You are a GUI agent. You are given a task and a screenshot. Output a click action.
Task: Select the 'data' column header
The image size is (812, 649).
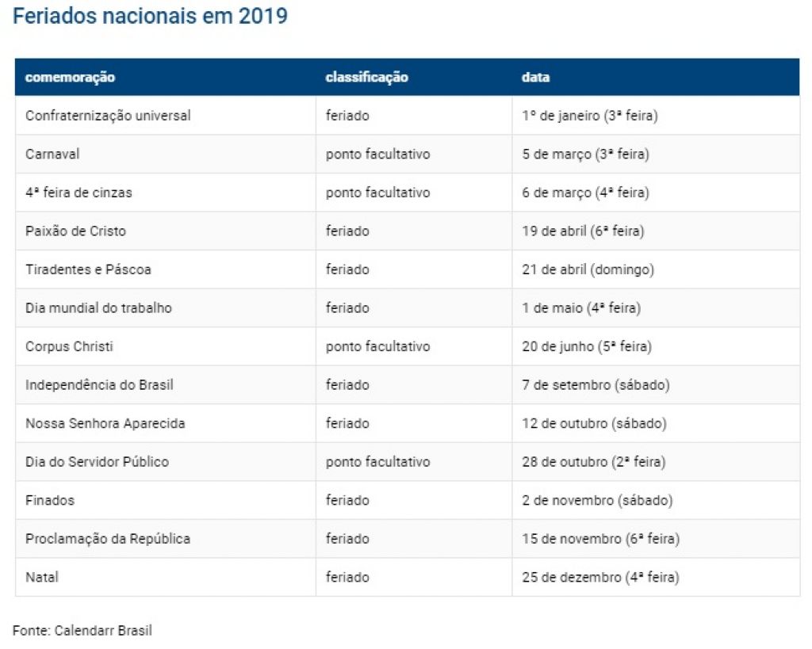[535, 77]
